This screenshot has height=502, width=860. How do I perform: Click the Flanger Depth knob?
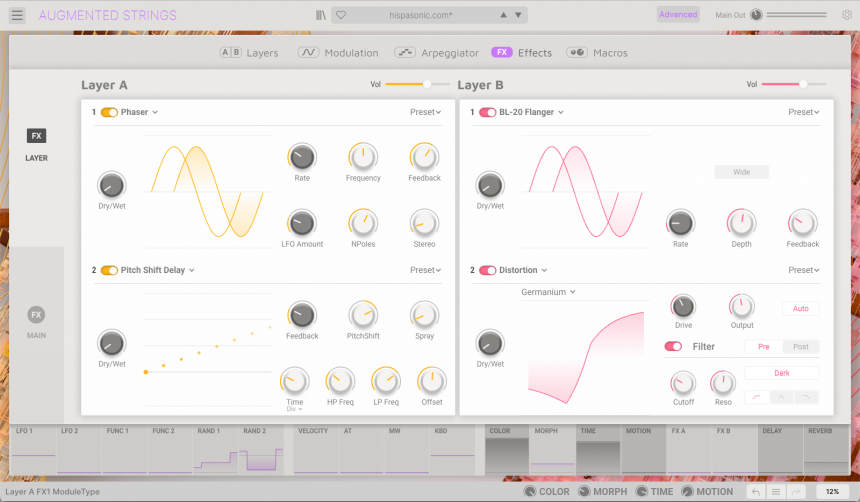[742, 223]
